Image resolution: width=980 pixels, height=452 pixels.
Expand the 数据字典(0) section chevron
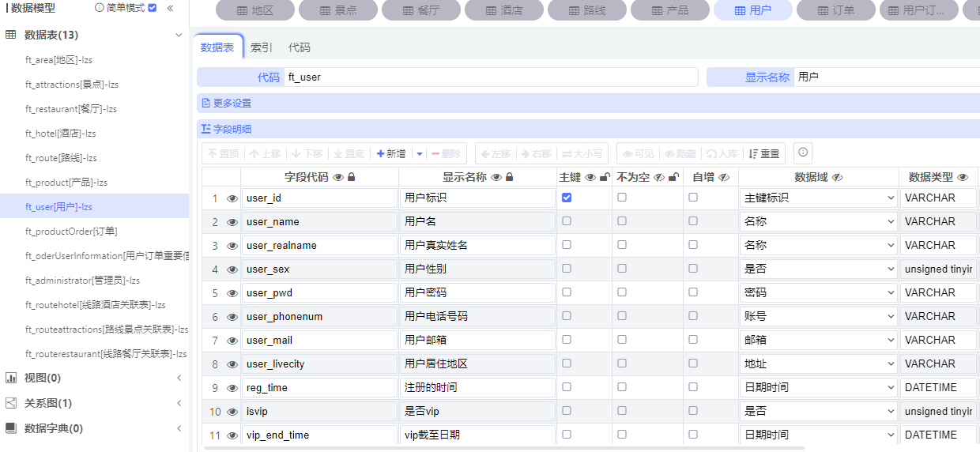click(179, 428)
